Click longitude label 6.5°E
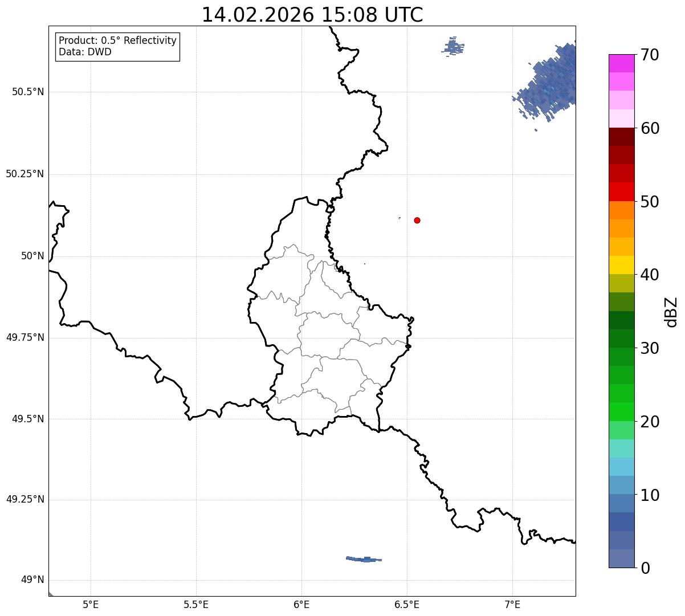This screenshot has width=685, height=616. click(407, 605)
